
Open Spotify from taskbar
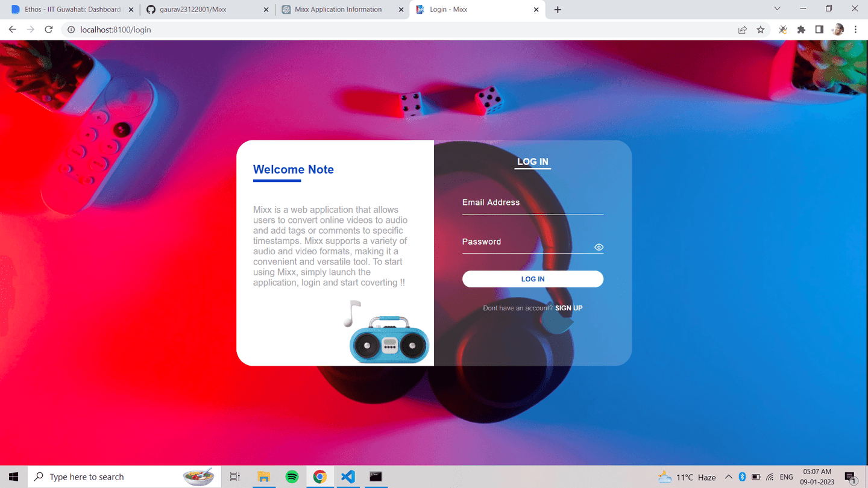292,477
